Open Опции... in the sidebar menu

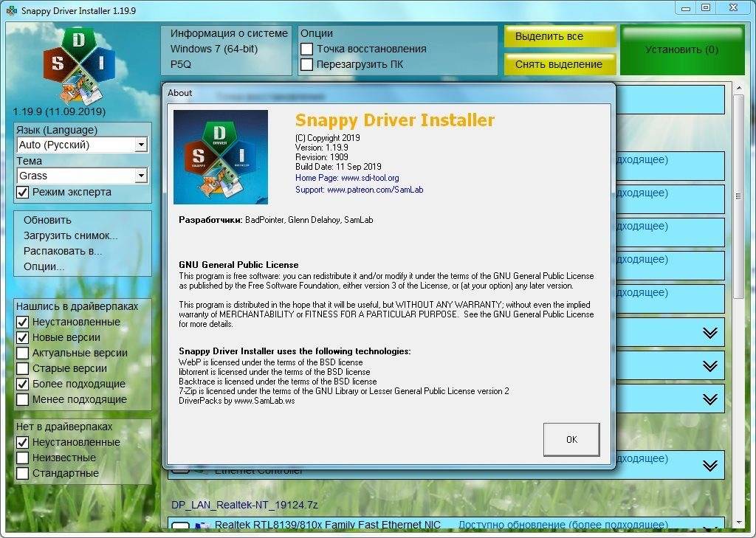tap(44, 266)
